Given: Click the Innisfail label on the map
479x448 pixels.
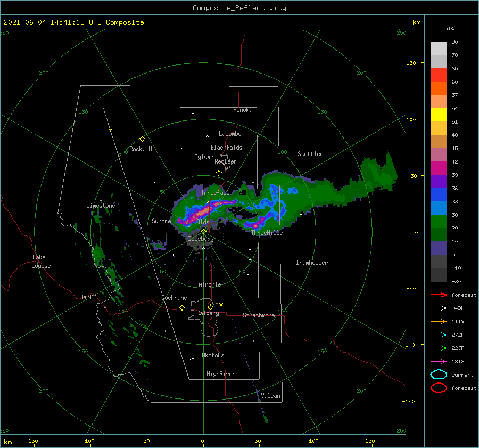Looking at the screenshot, I should (x=215, y=193).
